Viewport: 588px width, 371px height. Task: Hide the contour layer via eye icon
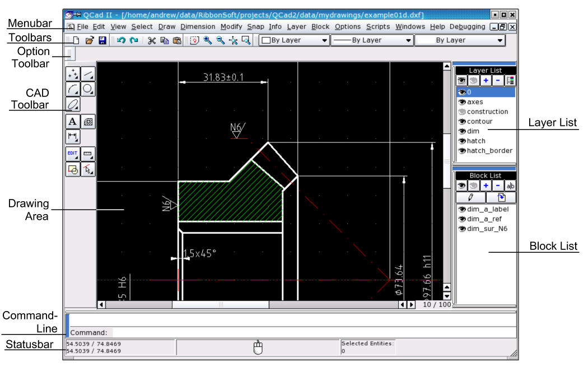pos(463,122)
